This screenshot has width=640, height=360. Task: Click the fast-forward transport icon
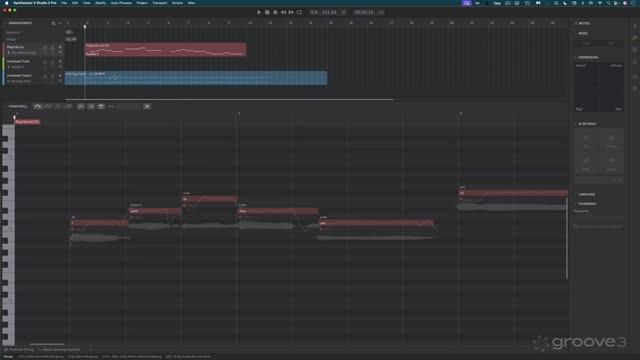coord(291,12)
